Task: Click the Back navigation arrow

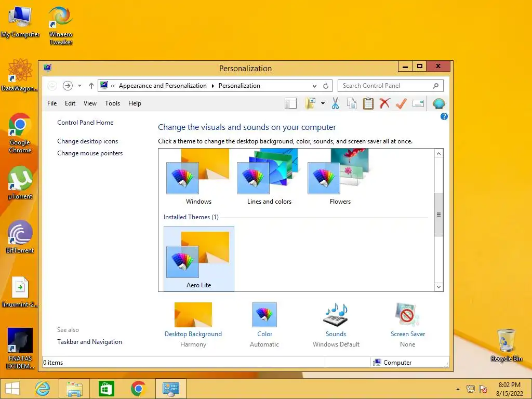Action: [52, 86]
